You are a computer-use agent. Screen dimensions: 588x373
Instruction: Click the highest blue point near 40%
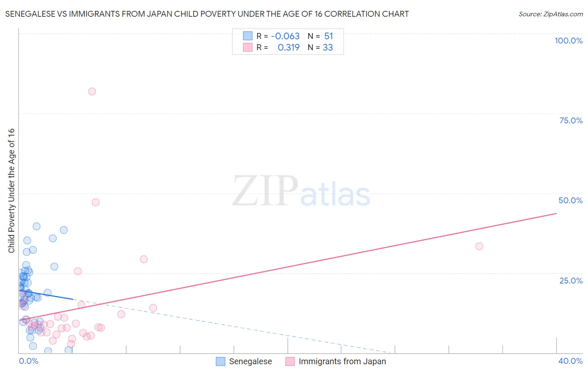(36, 226)
